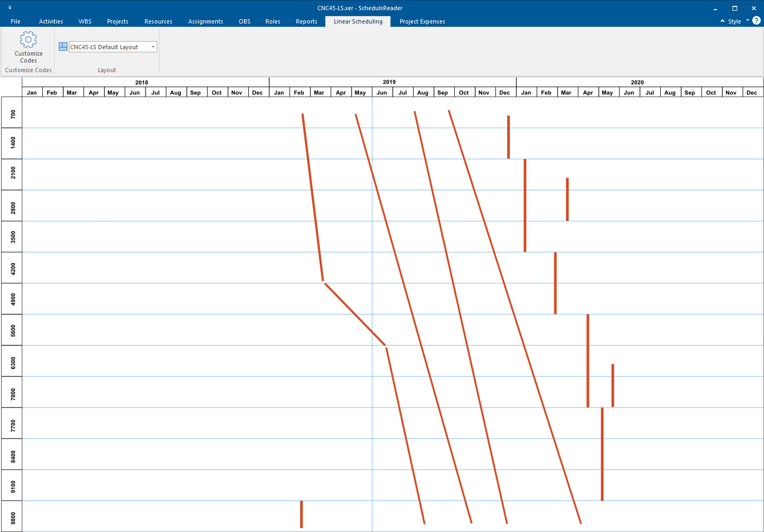
Task: Collapse the ribbon using the chevron near Style
Action: [722, 21]
